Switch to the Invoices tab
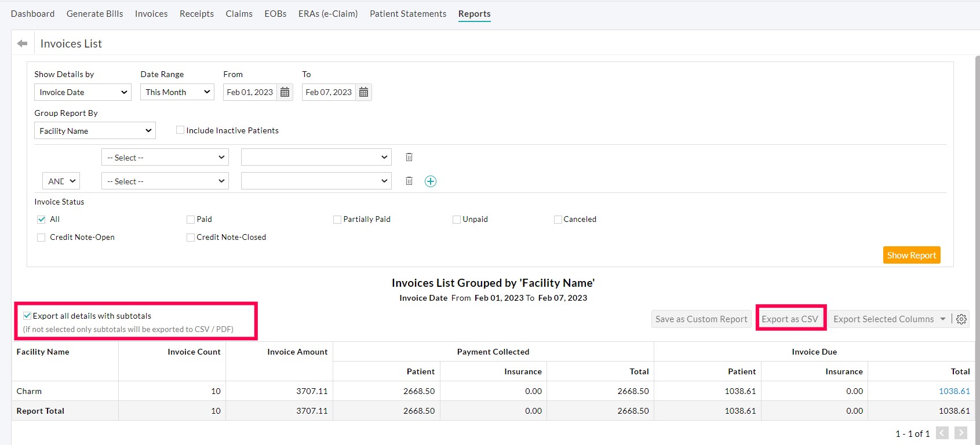Viewport: 980px width, 445px height. click(151, 14)
